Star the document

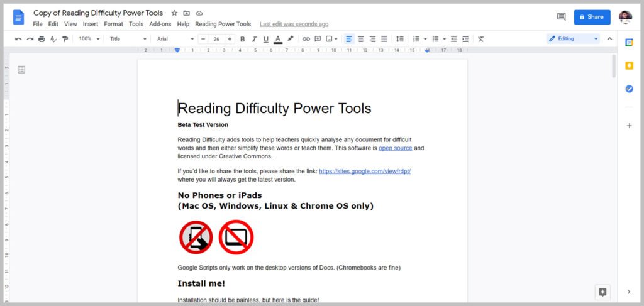click(174, 13)
